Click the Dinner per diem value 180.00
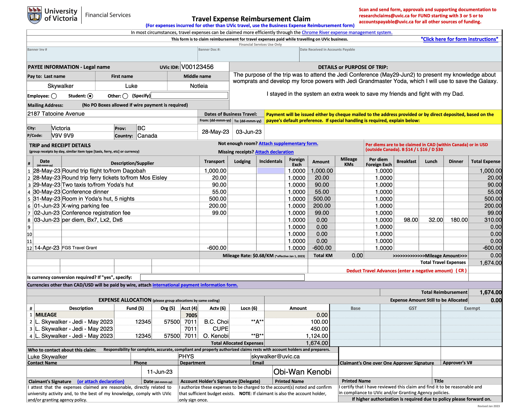Viewport: 532px width, 411px height. (456, 220)
